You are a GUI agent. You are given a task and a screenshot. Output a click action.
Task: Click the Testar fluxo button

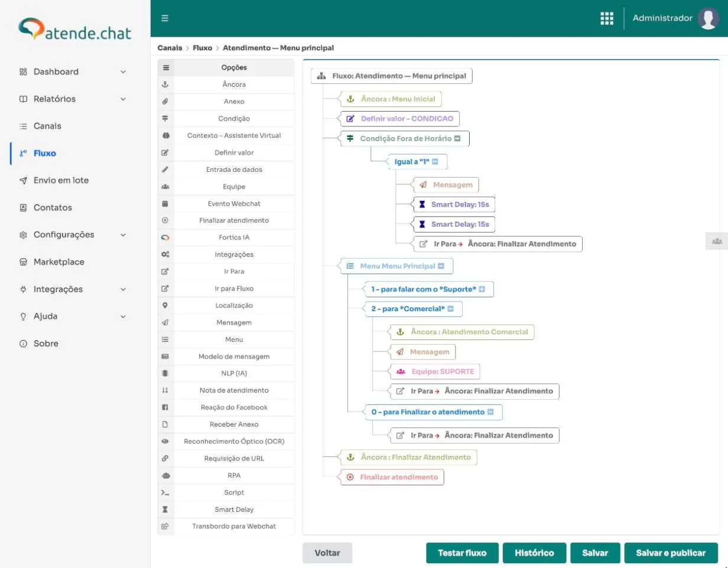462,553
